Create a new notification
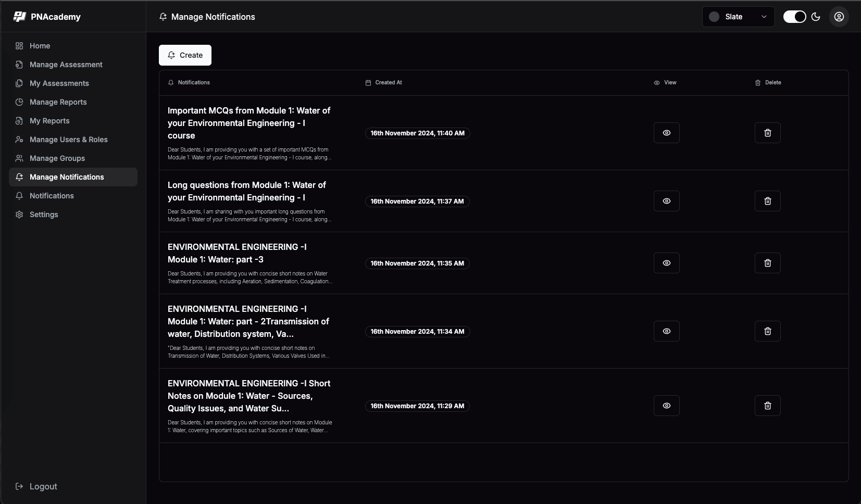This screenshot has width=861, height=504. (185, 55)
